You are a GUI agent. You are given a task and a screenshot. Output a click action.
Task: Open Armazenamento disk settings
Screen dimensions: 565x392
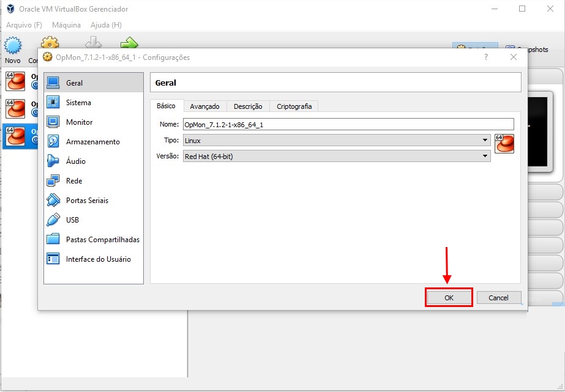pos(94,142)
